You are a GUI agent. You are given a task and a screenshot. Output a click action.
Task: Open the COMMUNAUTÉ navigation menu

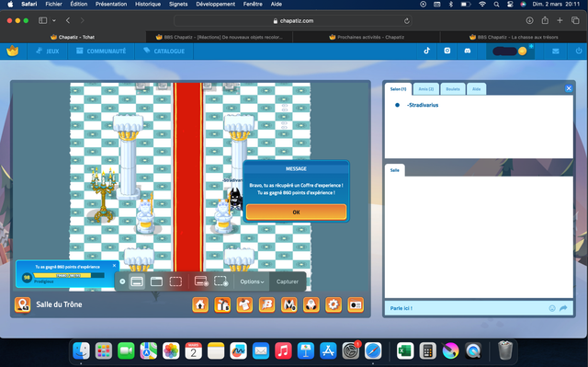click(101, 51)
